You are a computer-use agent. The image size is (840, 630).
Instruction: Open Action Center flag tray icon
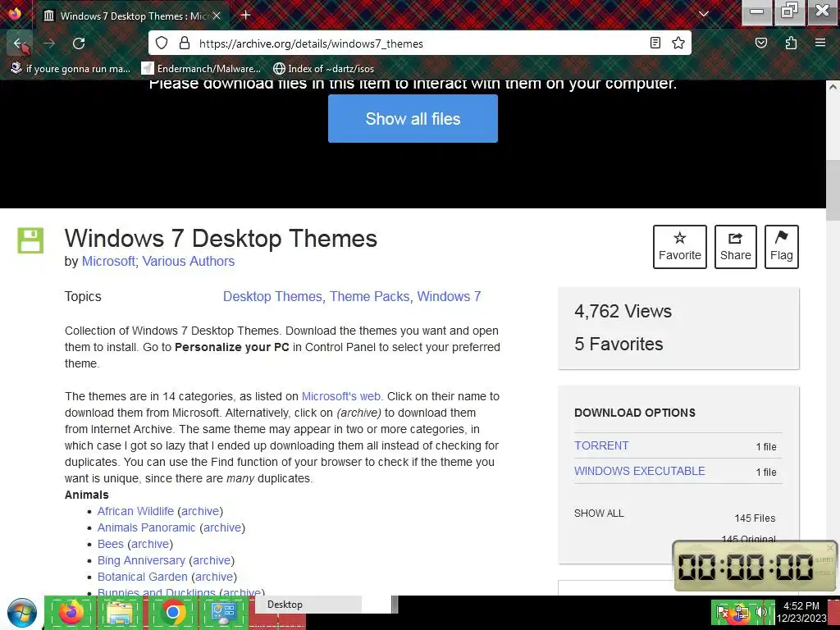722,612
